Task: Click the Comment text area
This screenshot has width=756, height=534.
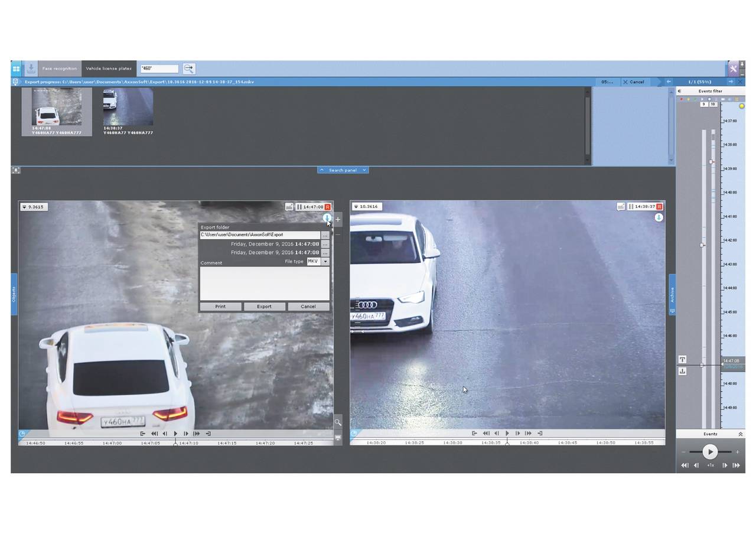Action: (265, 284)
